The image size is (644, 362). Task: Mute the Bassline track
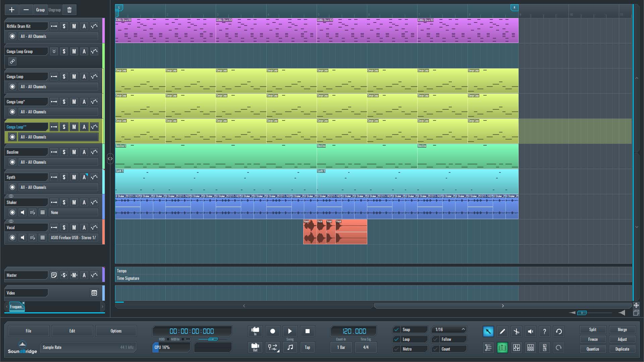[74, 152]
